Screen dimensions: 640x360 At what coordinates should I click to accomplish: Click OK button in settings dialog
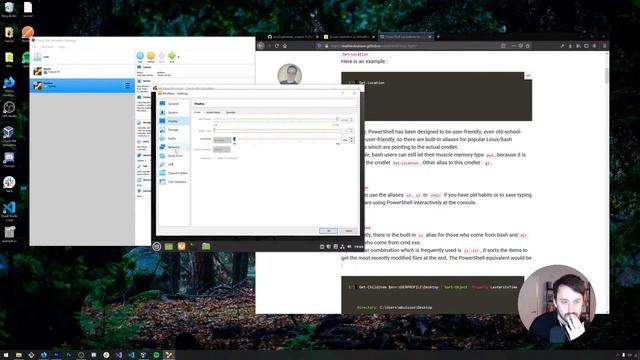328,231
